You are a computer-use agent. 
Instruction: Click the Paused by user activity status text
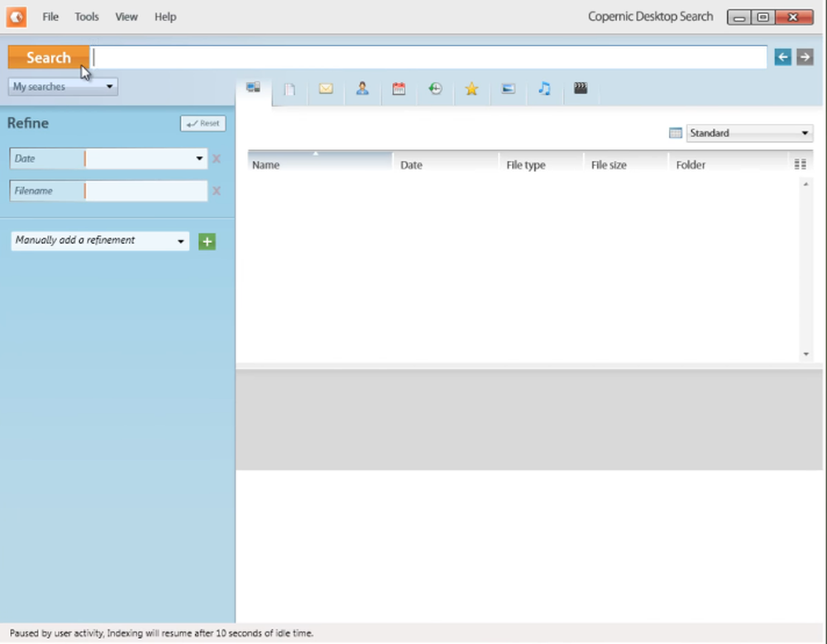tap(161, 633)
